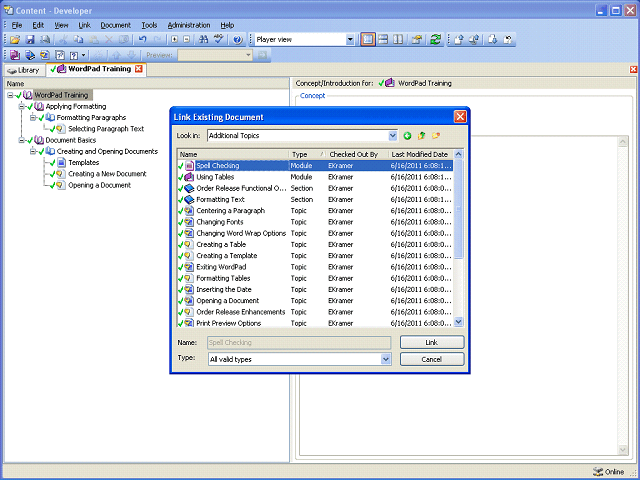Sort by Checked Out By column
Viewport: 640px width, 480px height.
tap(357, 154)
